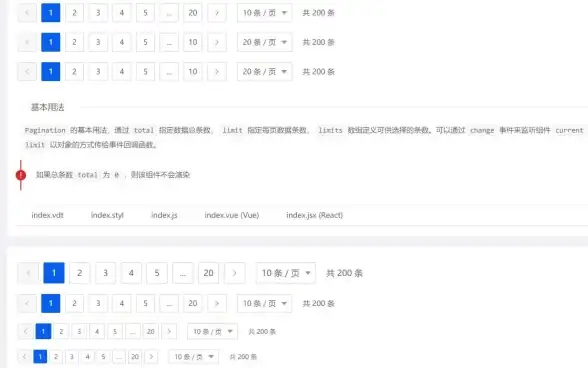
Task: Go to page 10 in first 20 条/页 row
Action: pyautogui.click(x=193, y=42)
